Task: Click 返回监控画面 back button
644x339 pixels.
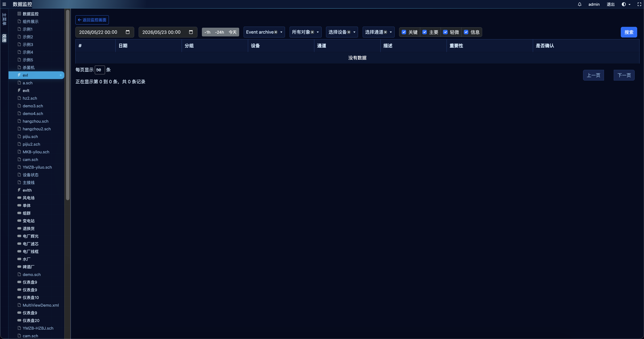Action: [x=92, y=20]
